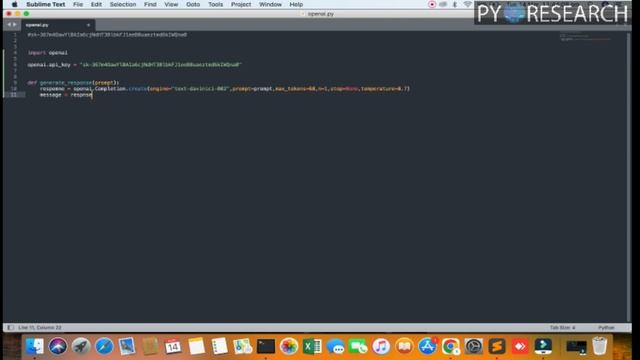
Task: Open Mail stamp icon in dock
Action: tap(127, 347)
